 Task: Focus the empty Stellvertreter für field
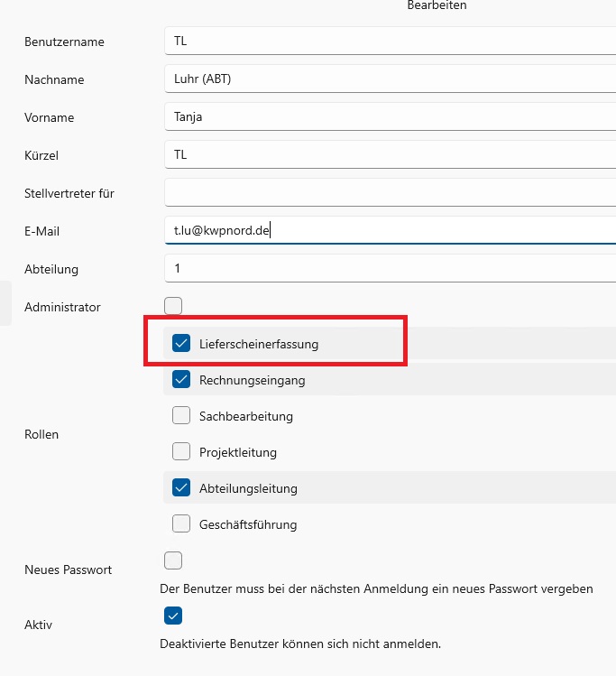[388, 192]
